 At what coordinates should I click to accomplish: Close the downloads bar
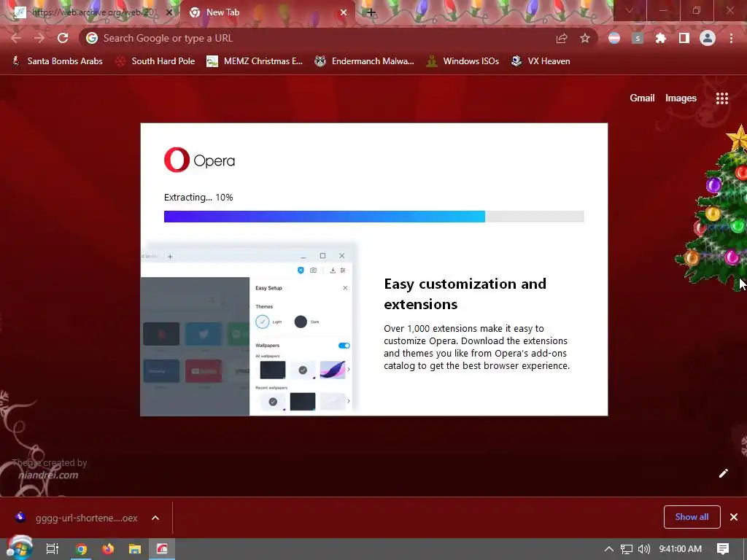(734, 517)
